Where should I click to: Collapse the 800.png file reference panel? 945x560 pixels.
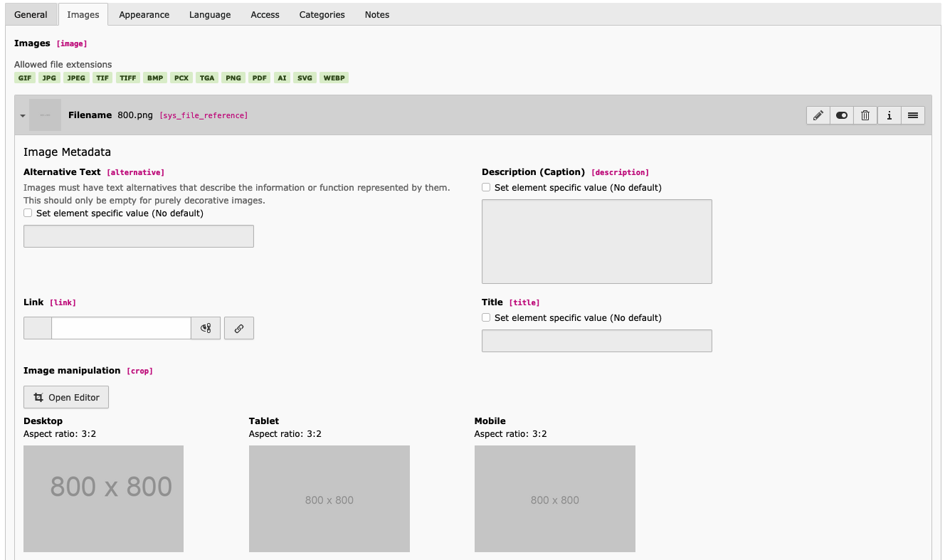23,116
